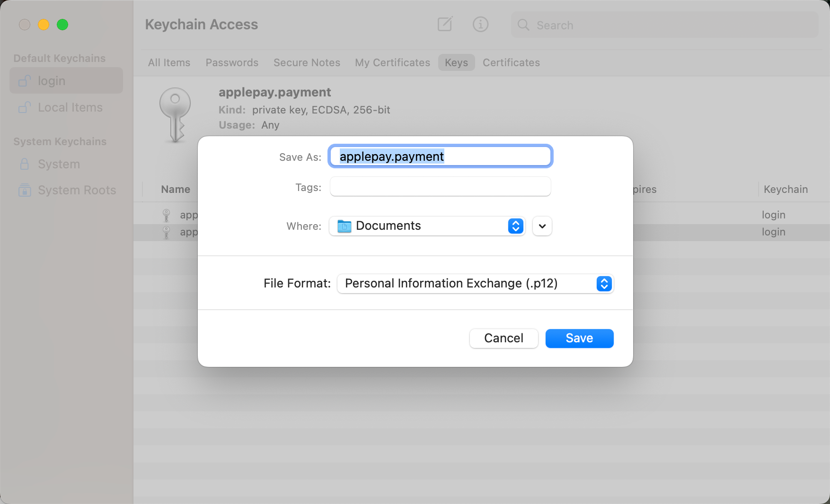Click the Documents folder icon in Where
The height and width of the screenshot is (504, 830).
[x=344, y=226]
